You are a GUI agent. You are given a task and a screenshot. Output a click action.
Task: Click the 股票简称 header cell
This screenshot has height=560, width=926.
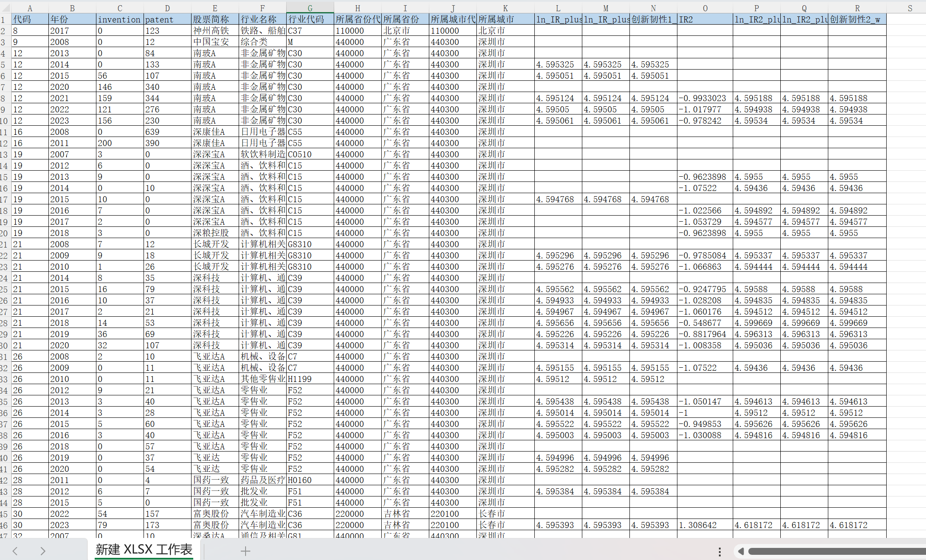pyautogui.click(x=215, y=19)
